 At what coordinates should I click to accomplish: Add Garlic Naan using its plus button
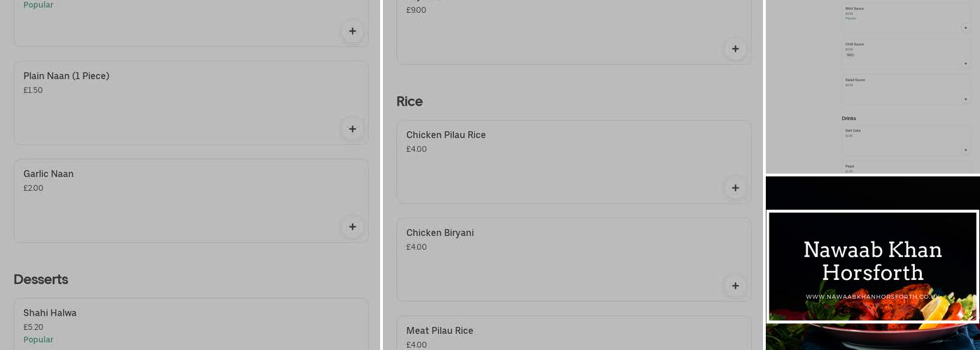coord(352,227)
